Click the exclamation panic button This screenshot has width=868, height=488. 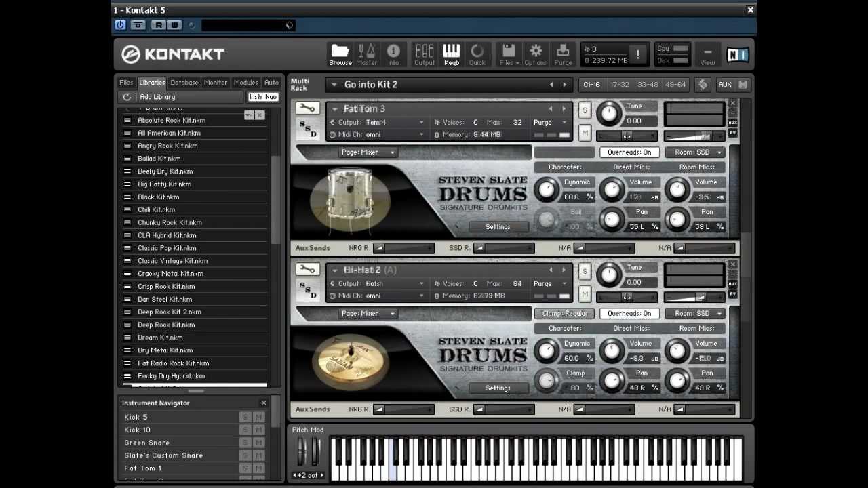pyautogui.click(x=637, y=54)
